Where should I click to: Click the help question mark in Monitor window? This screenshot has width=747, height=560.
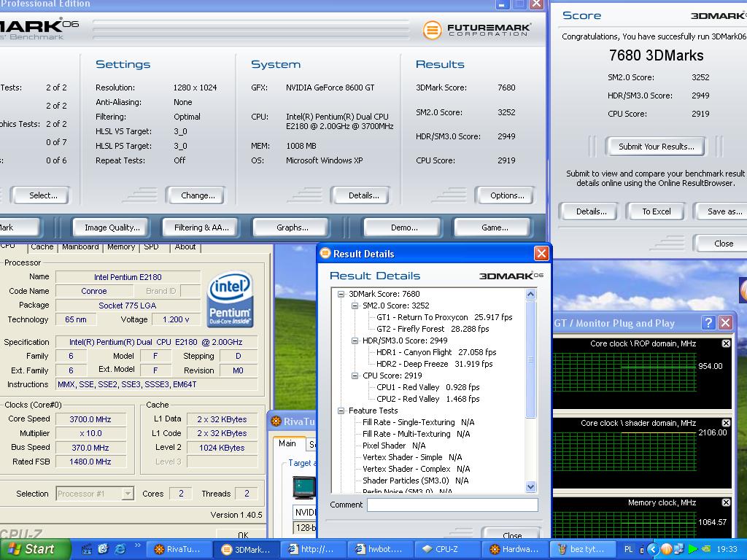coord(708,323)
